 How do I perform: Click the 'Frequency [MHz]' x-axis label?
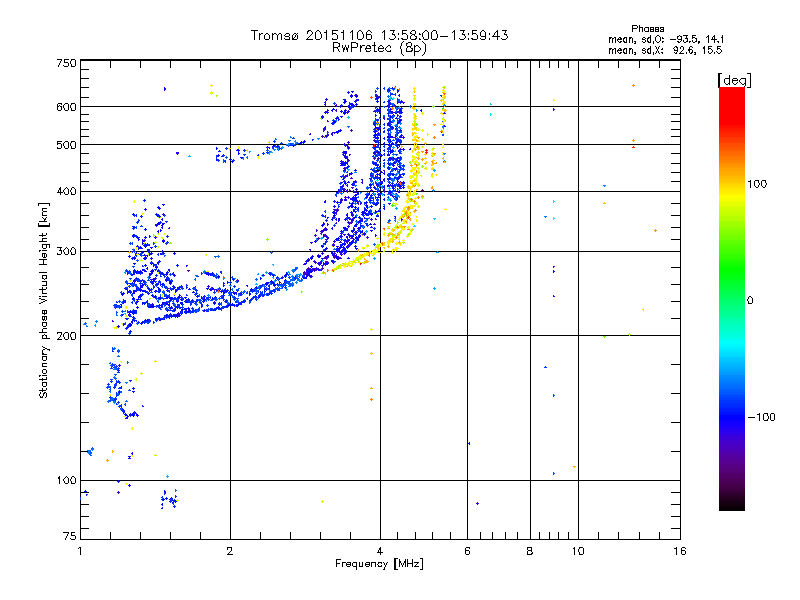379,564
